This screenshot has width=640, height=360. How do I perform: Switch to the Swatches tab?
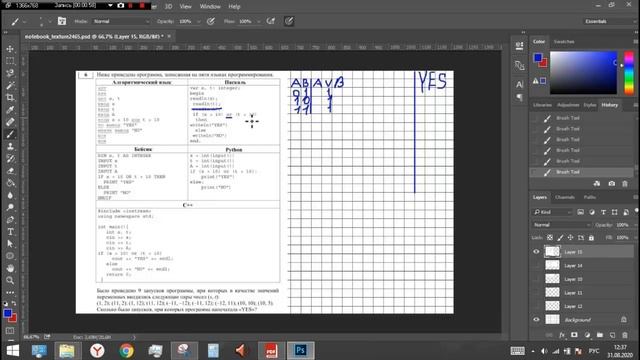click(x=564, y=42)
